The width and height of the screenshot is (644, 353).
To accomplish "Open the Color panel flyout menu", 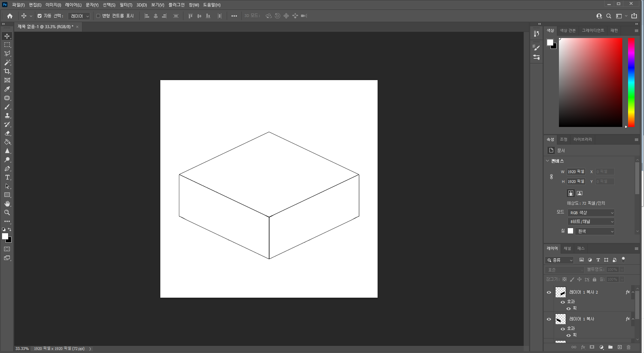I will [637, 31].
